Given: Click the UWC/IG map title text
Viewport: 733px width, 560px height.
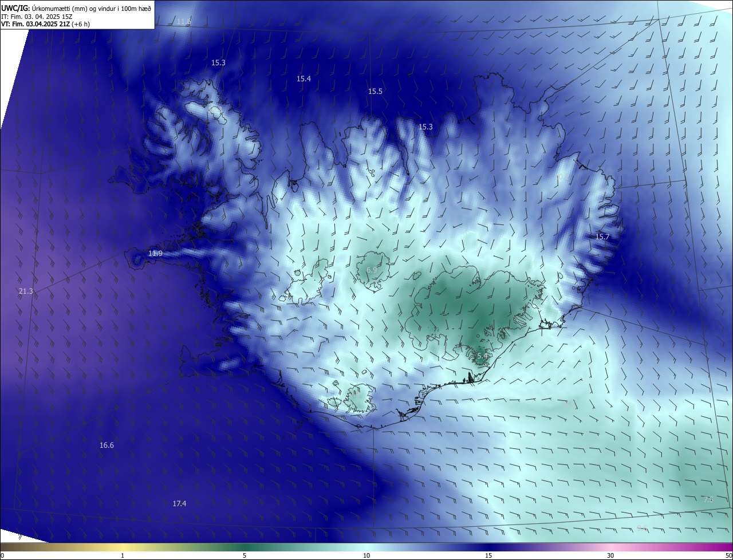Looking at the screenshot, I should [x=76, y=8].
